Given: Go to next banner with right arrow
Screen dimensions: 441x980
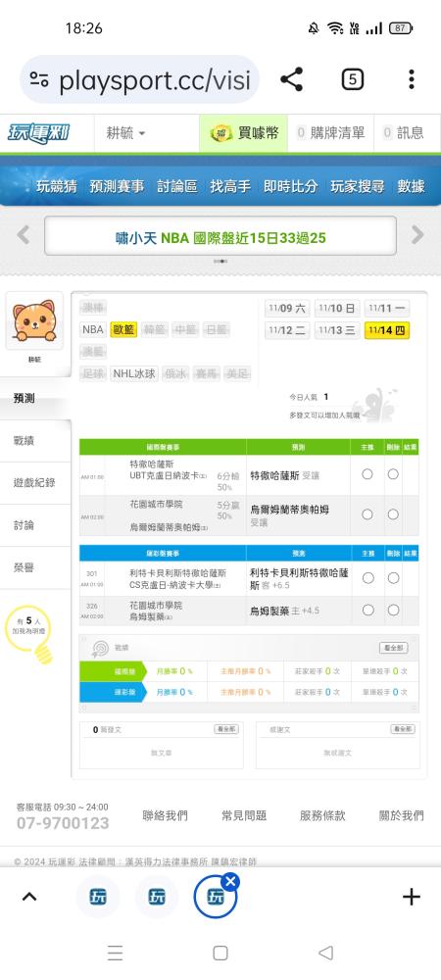Looking at the screenshot, I should (x=417, y=235).
